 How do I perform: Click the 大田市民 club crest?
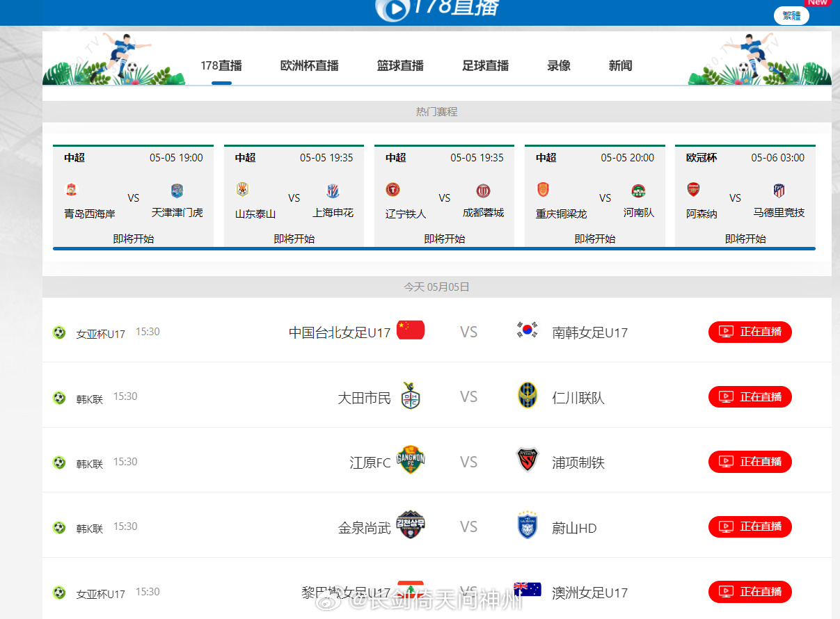point(410,396)
